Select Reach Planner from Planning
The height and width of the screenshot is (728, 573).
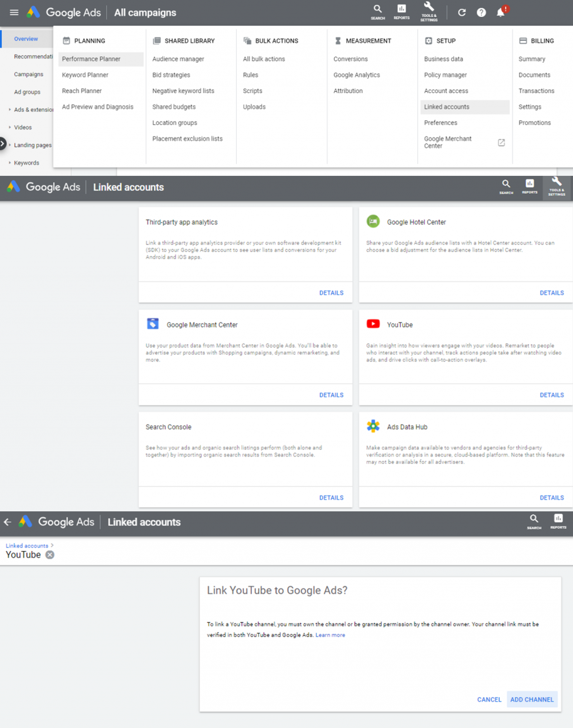coord(82,91)
